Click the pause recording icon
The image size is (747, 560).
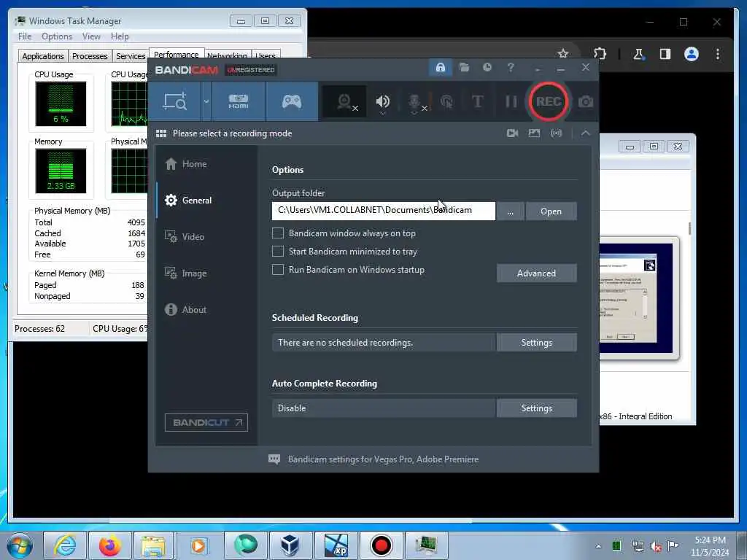coord(511,101)
